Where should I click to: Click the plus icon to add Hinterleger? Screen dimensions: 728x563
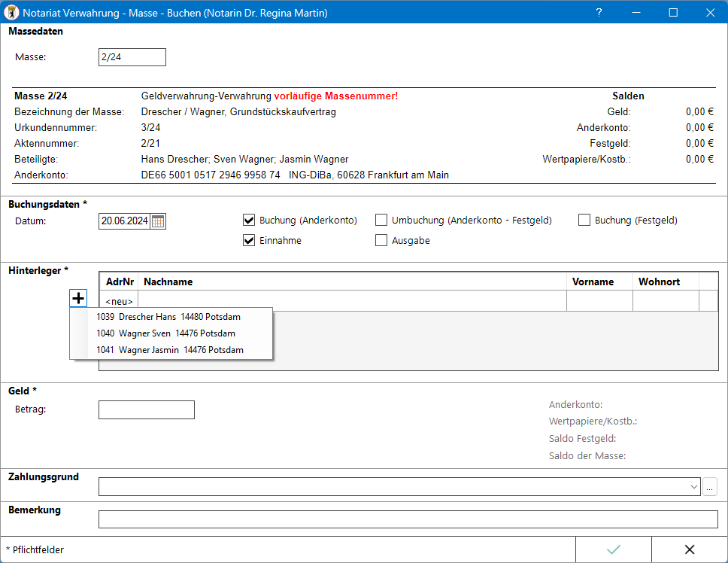78,298
